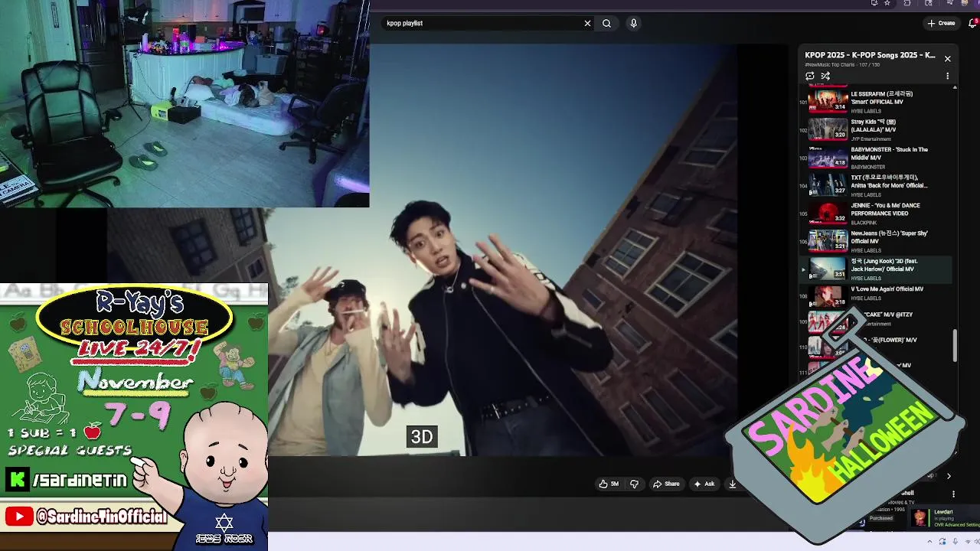The width and height of the screenshot is (980, 551).
Task: Open the playlist three-dot options menu
Action: [947, 76]
